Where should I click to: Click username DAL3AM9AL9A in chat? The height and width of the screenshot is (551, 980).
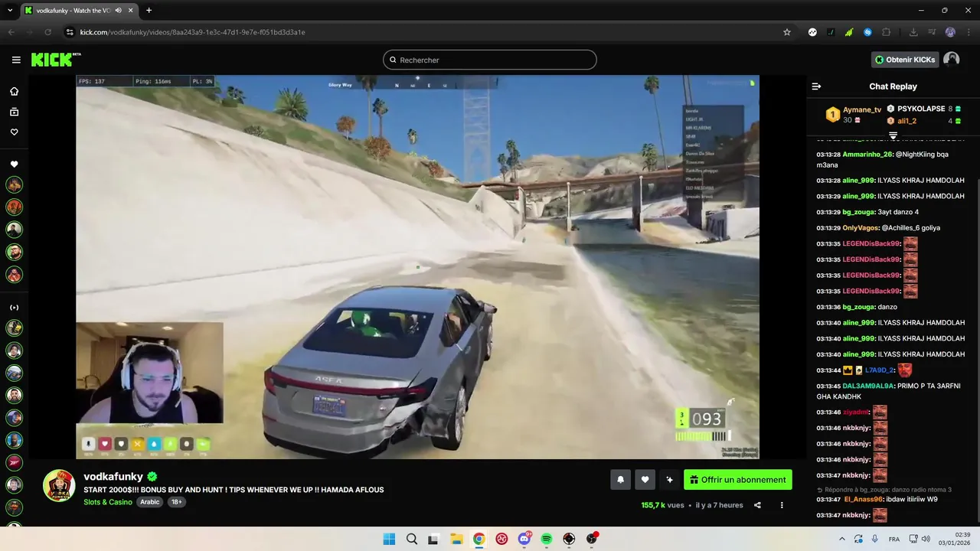point(868,386)
